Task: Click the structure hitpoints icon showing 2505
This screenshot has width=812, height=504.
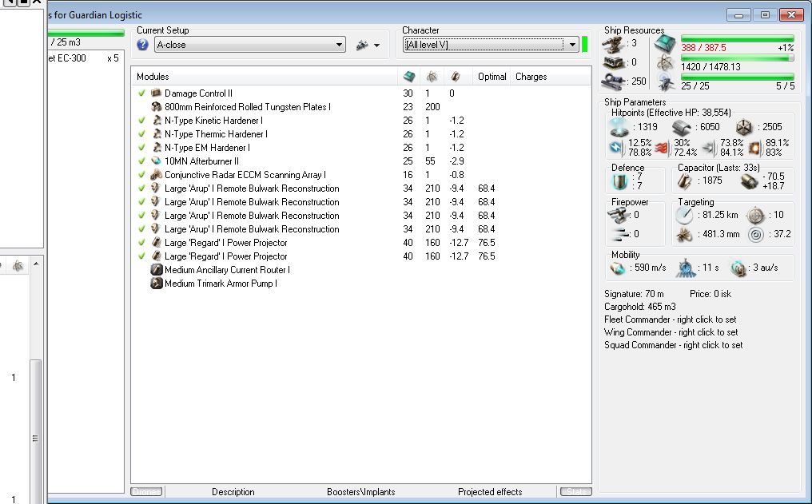Action: (743, 127)
